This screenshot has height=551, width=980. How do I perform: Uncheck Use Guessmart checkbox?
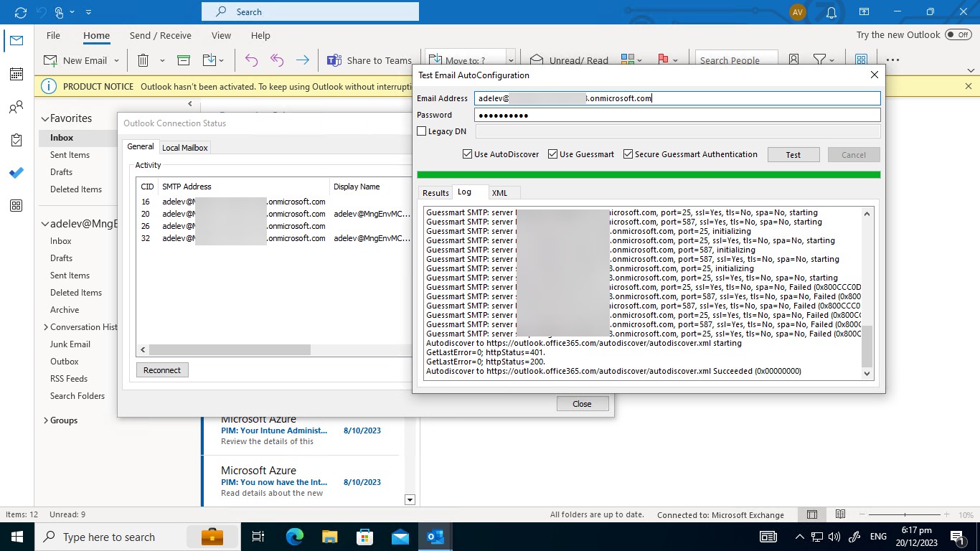point(553,154)
